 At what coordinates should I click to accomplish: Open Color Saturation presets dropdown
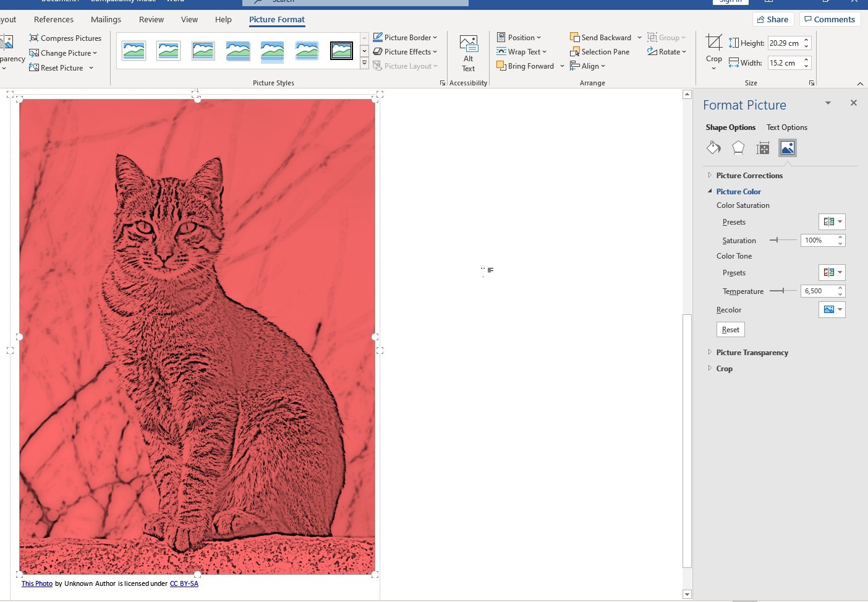pyautogui.click(x=832, y=222)
